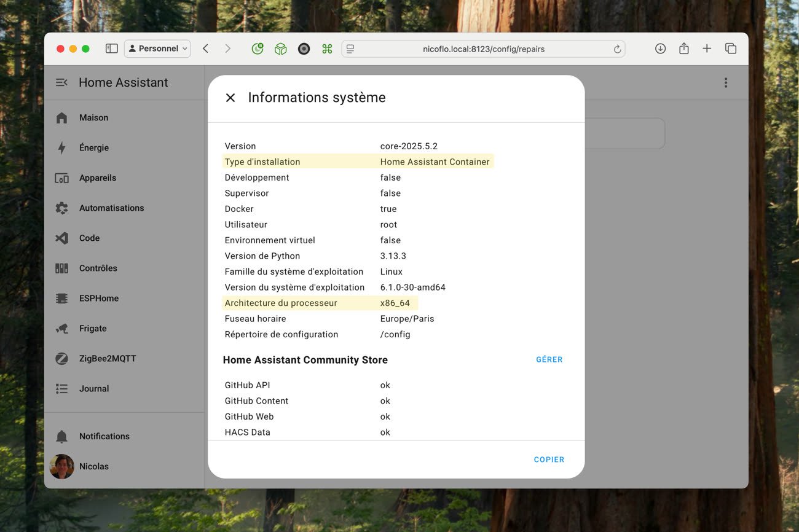Click the dark circular extension icon

(x=304, y=49)
